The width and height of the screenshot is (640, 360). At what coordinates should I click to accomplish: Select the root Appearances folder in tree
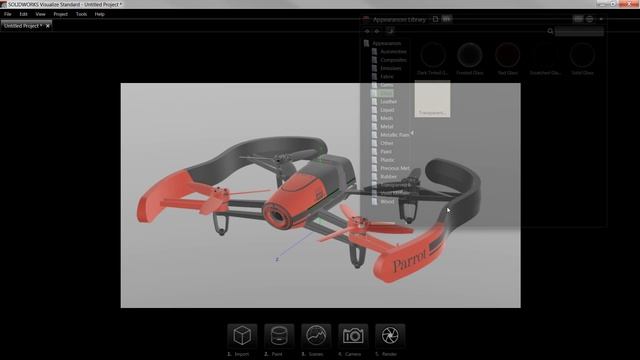[x=382, y=43]
